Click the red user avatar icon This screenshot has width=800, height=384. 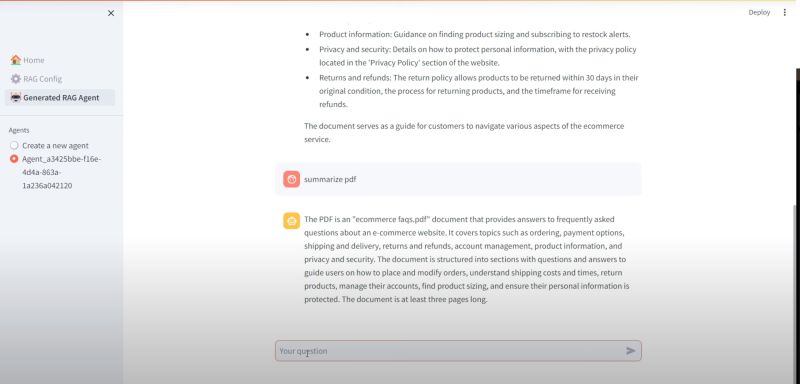click(x=291, y=179)
